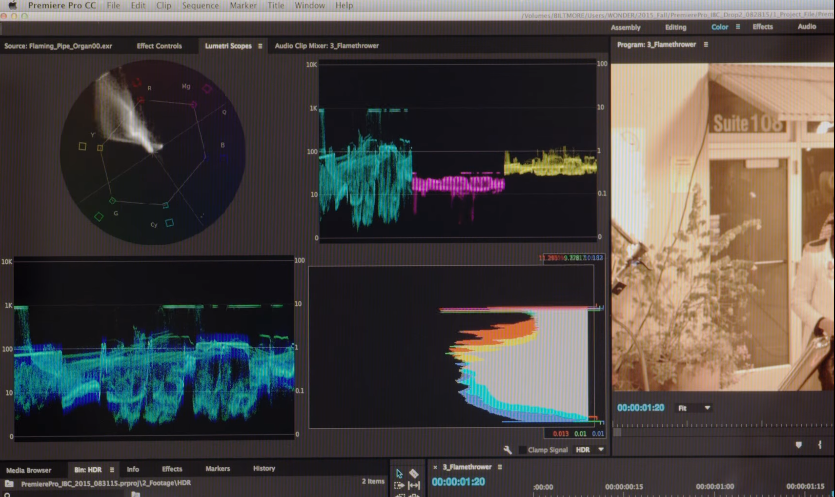Click the histogram minimum value 0.013
Screen dimensions: 835x497
click(x=561, y=434)
